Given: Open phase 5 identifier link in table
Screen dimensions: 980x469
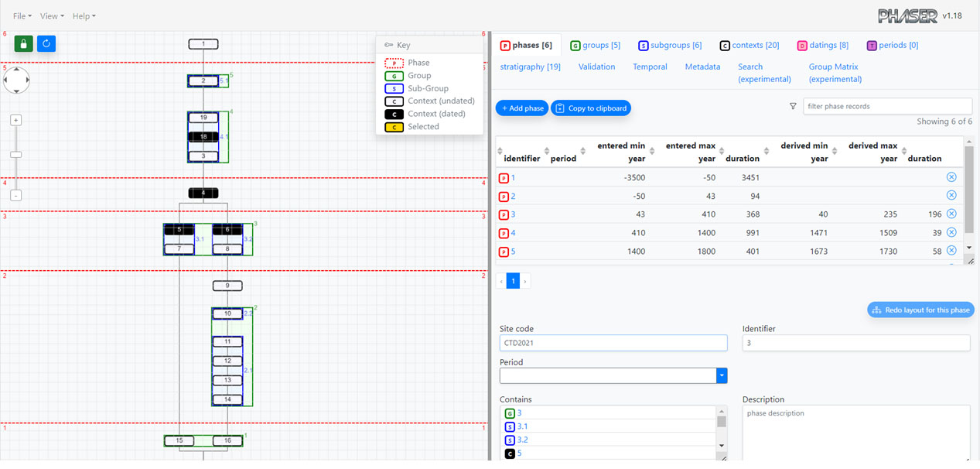Looking at the screenshot, I should coord(513,252).
